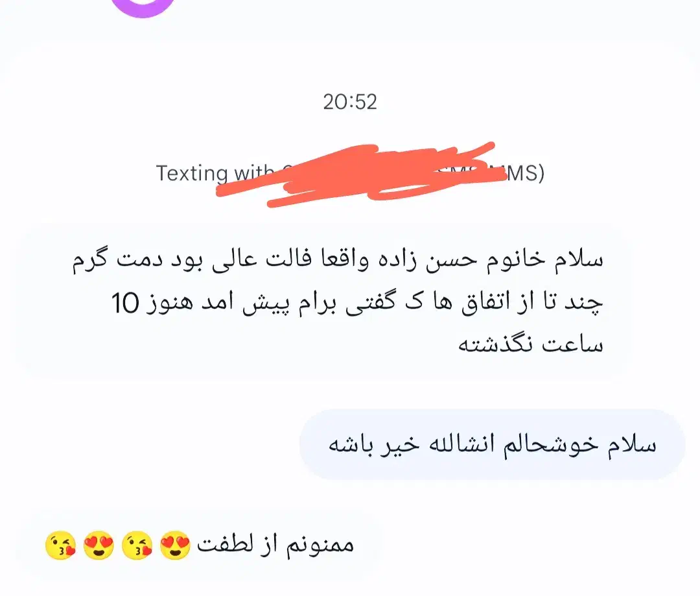Select the outgoing bubble سلام خوشحالم انشالله خیر باشه
The image size is (700, 596).
point(493,444)
